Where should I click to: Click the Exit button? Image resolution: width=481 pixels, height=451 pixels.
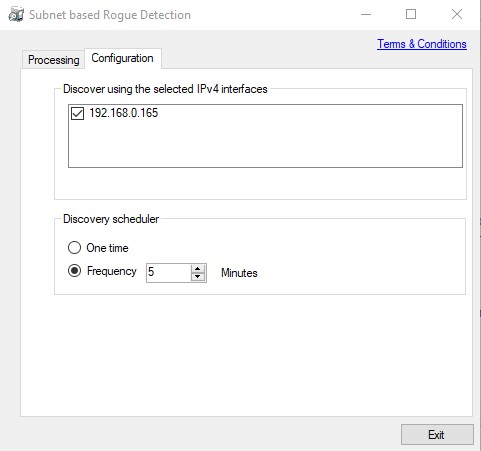pyautogui.click(x=437, y=434)
